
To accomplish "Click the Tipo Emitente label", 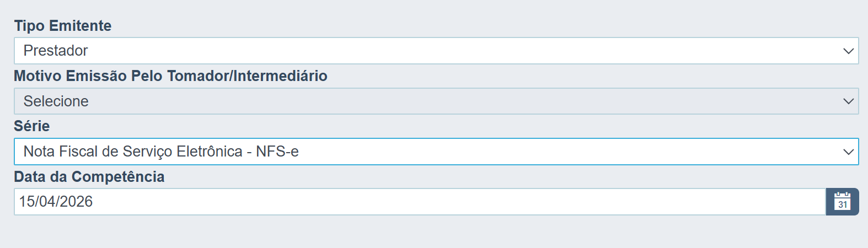I will 63,26.
